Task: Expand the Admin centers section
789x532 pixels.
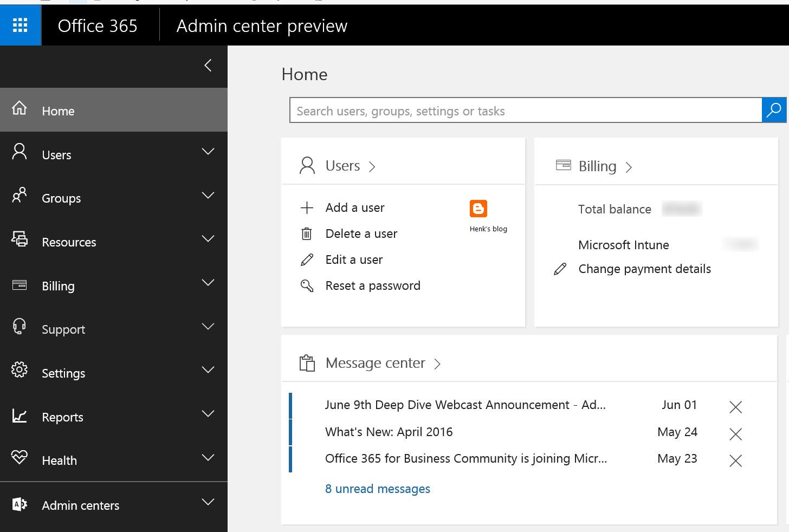Action: 208,502
